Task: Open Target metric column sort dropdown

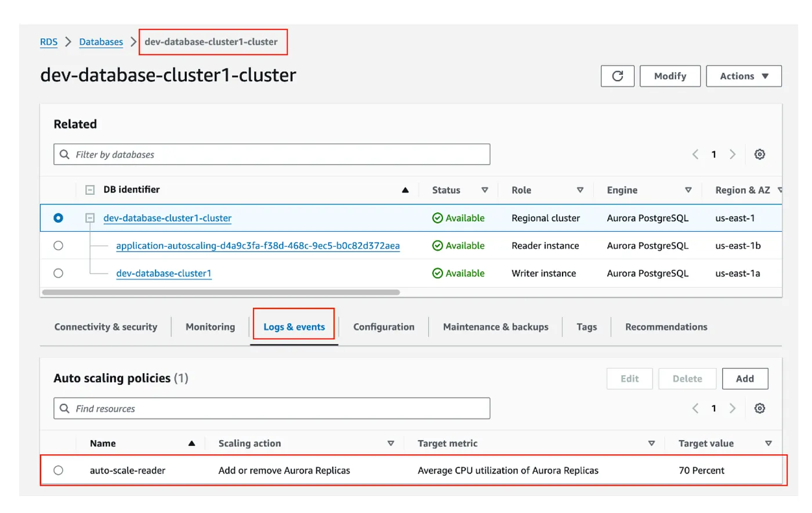Action: (x=651, y=443)
